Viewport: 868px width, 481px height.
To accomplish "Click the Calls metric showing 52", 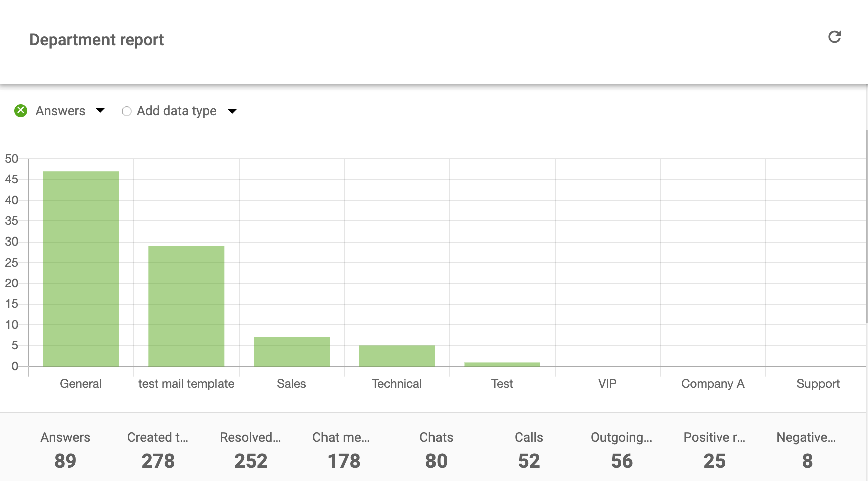I will (528, 450).
